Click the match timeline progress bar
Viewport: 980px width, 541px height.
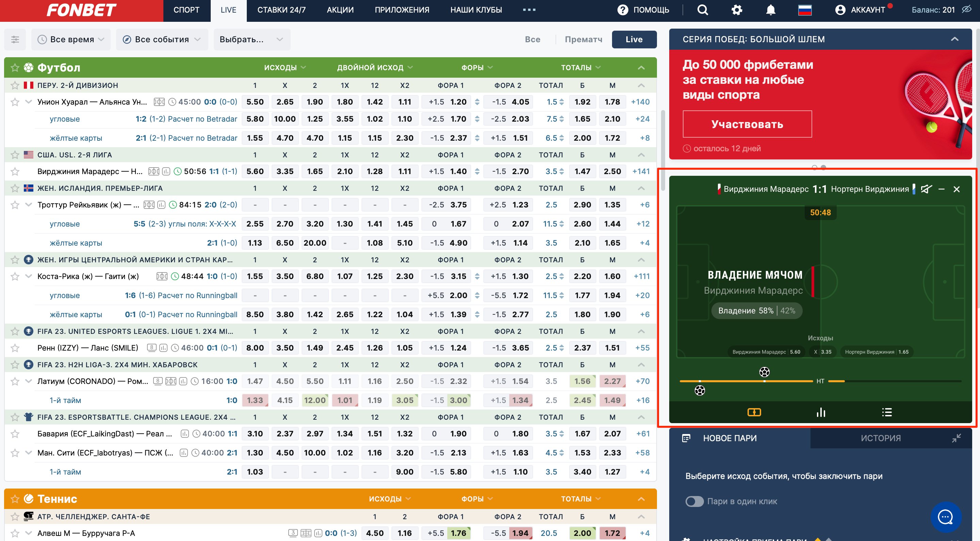pos(746,381)
